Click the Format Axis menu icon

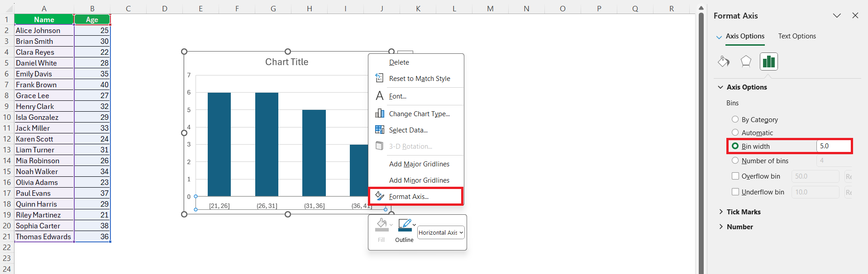379,196
